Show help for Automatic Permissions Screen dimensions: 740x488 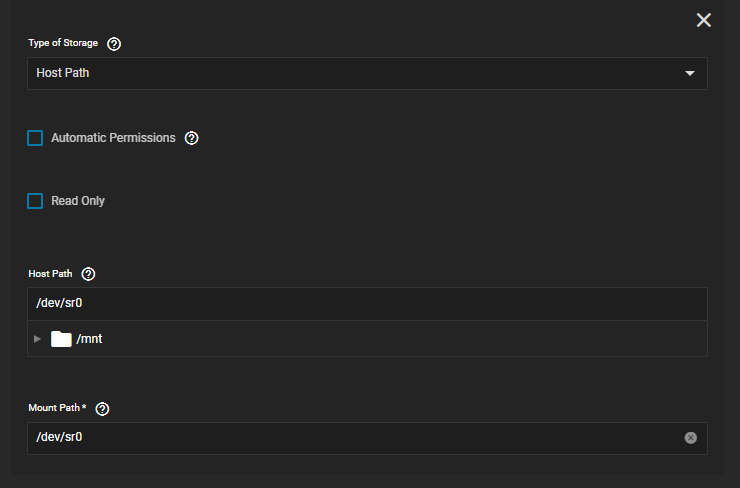(191, 138)
